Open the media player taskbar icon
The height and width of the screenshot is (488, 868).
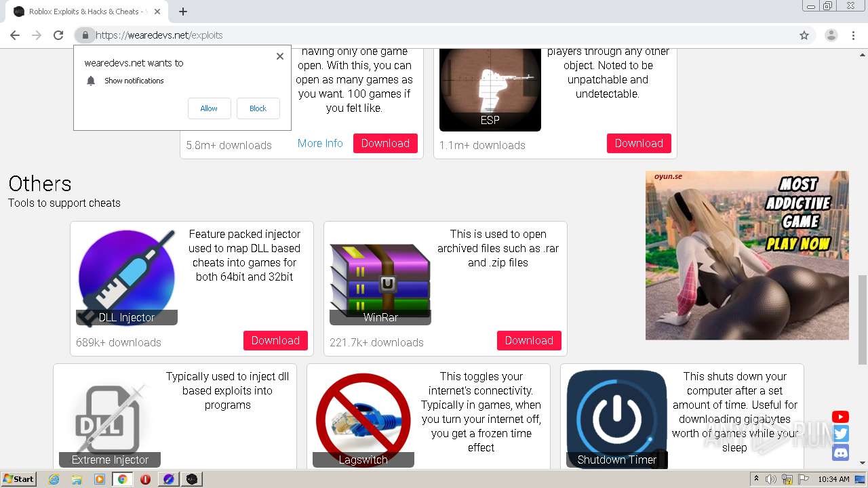(100, 479)
